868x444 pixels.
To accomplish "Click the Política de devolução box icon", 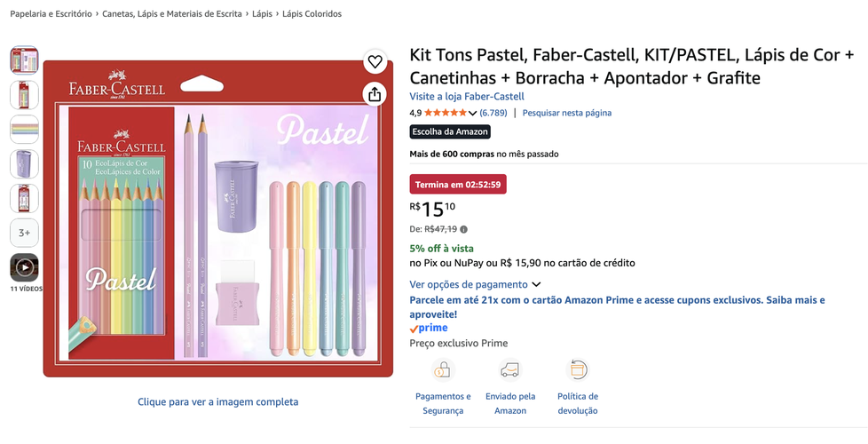I will 578,370.
